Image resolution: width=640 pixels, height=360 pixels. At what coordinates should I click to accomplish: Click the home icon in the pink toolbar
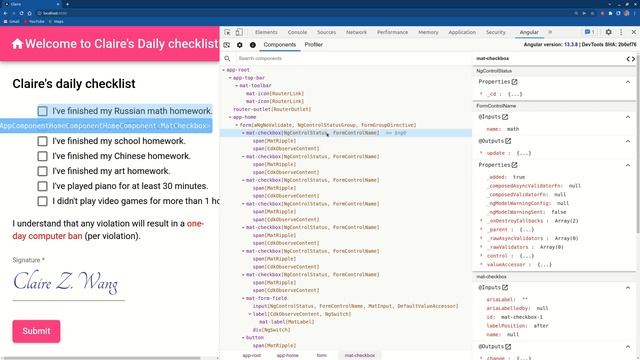pyautogui.click(x=17, y=44)
